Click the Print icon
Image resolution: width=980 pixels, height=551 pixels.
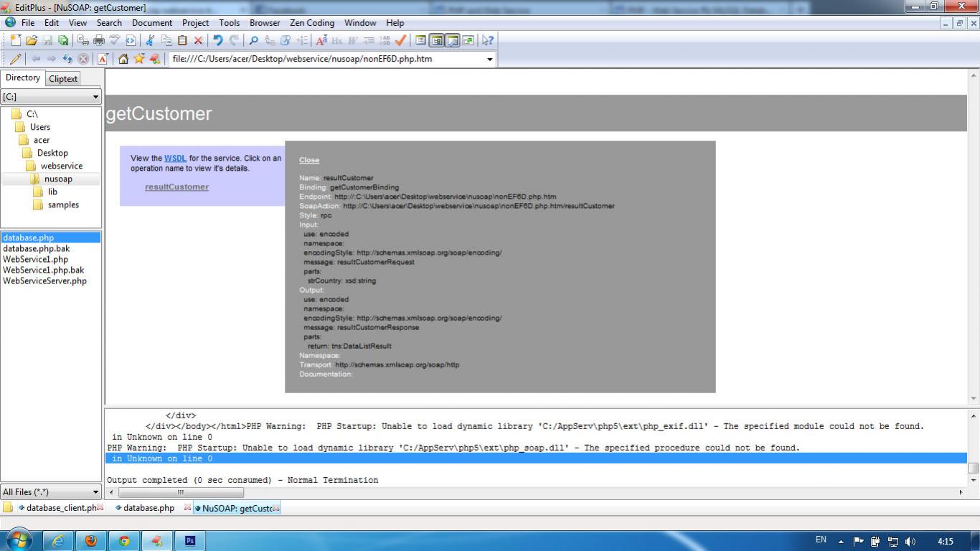click(x=98, y=40)
